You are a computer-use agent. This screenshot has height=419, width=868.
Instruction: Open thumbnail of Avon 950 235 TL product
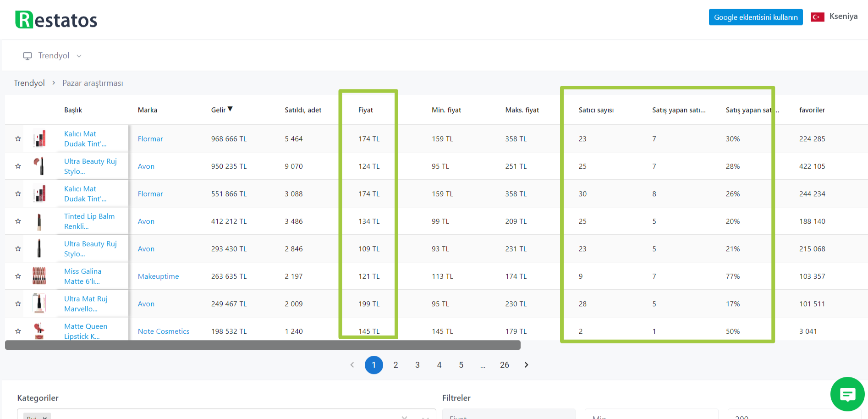40,166
